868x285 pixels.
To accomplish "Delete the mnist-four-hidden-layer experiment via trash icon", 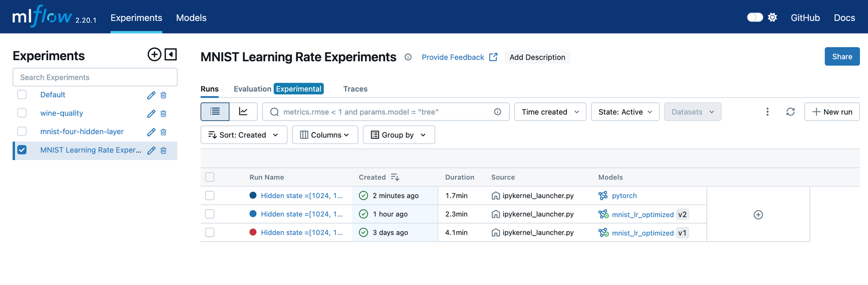I will tap(163, 132).
